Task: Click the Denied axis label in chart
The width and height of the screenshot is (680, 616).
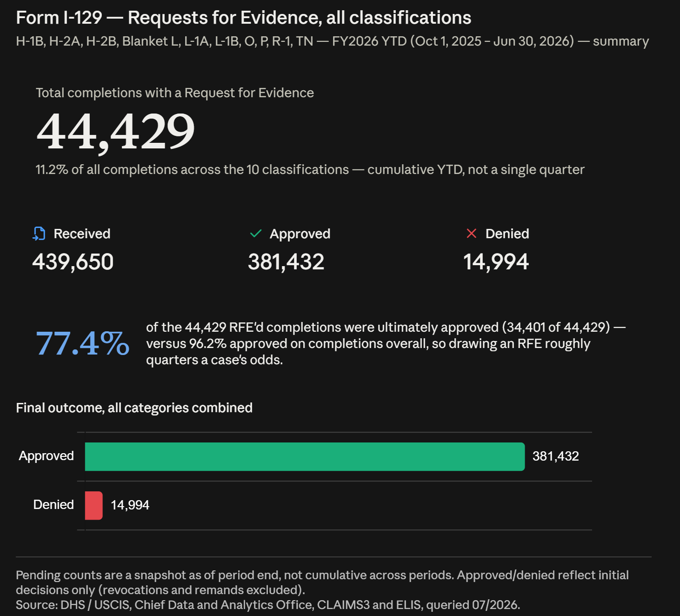Action: pyautogui.click(x=54, y=505)
